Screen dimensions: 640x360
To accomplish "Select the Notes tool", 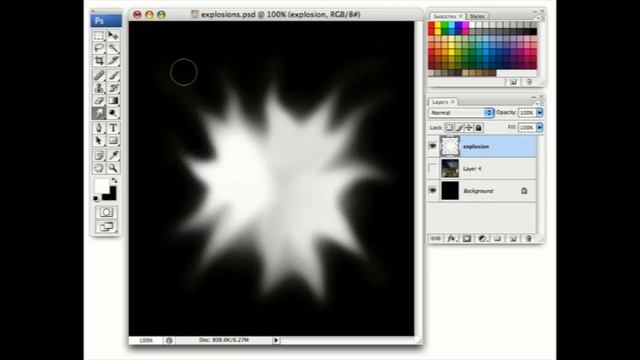I will coord(99,155).
